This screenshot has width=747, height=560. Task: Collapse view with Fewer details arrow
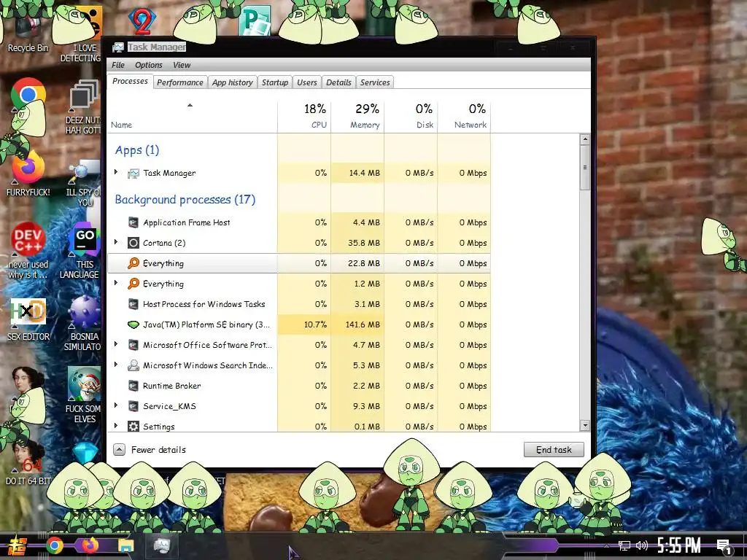pyautogui.click(x=120, y=449)
